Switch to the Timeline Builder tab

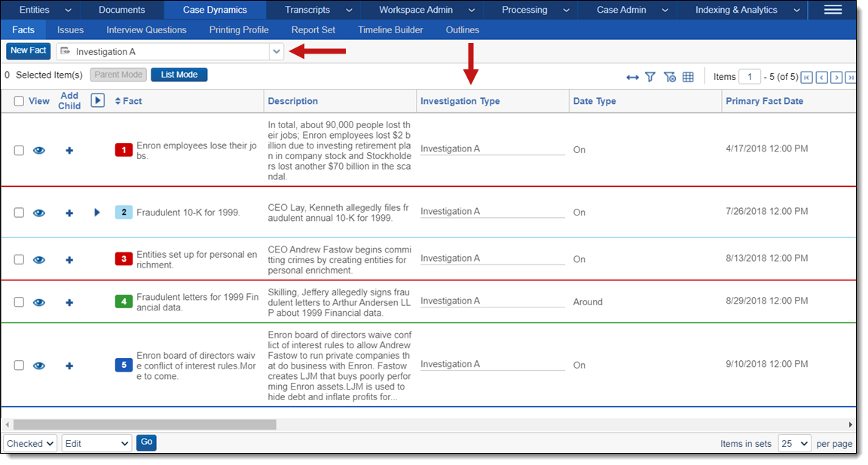[x=390, y=30]
